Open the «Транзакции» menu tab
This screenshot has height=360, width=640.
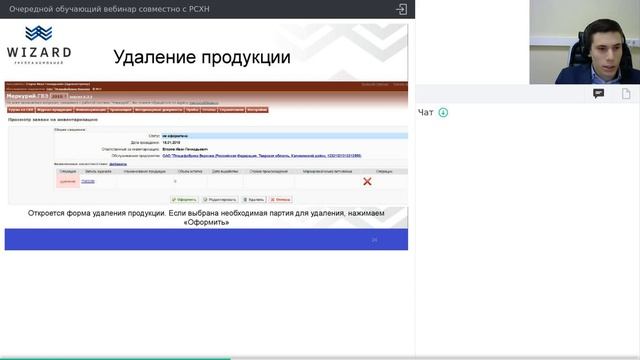click(x=120, y=110)
